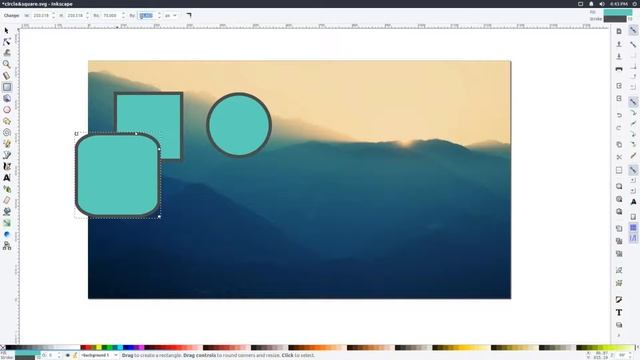The image size is (640, 360).
Task: Click the Redo icon in commands bar
Action: [619, 128]
